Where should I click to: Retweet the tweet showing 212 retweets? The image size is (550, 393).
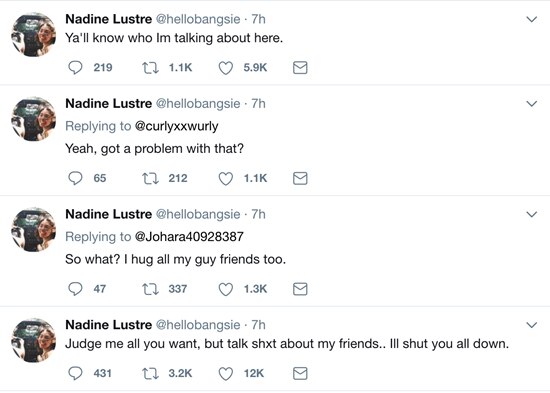click(x=150, y=178)
